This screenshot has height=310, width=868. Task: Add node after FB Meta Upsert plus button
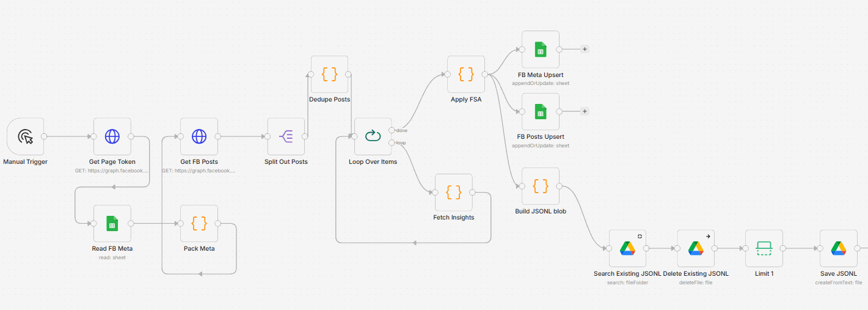pyautogui.click(x=585, y=50)
